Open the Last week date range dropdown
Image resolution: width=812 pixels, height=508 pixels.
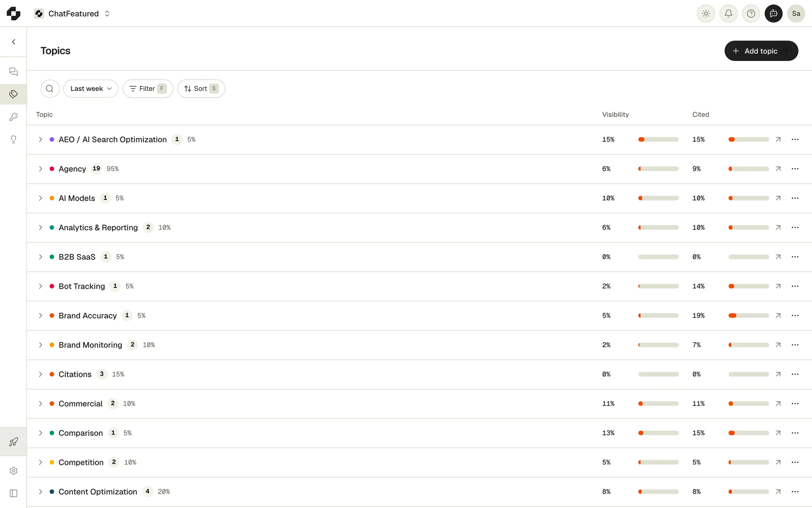pyautogui.click(x=91, y=88)
